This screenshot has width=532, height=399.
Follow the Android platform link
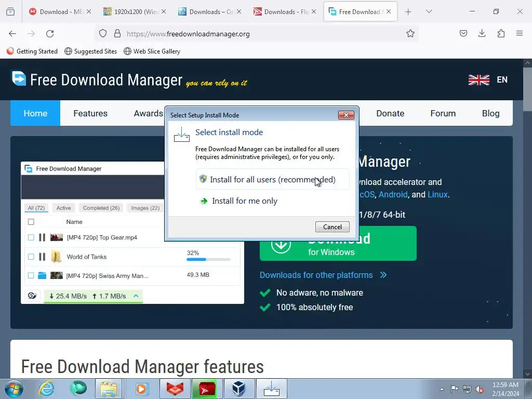[x=393, y=194]
